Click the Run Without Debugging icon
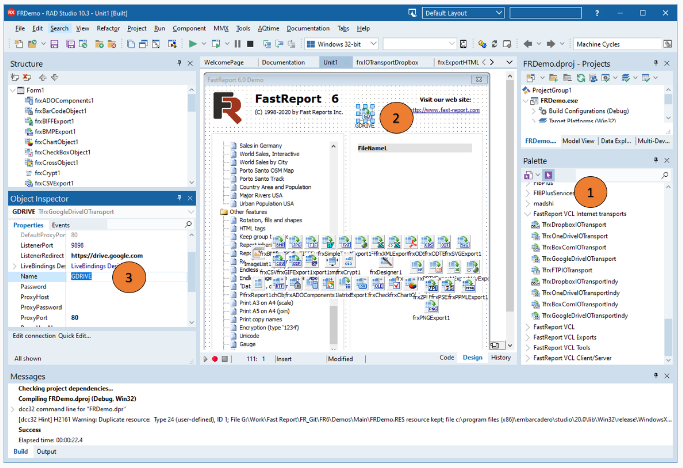Image resolution: width=683 pixels, height=468 pixels. tap(216, 44)
